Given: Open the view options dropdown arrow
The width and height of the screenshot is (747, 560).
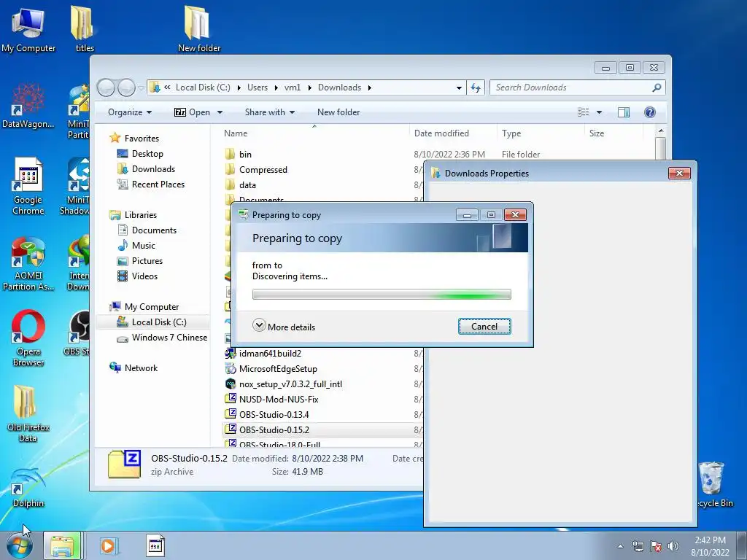Looking at the screenshot, I should coord(600,112).
